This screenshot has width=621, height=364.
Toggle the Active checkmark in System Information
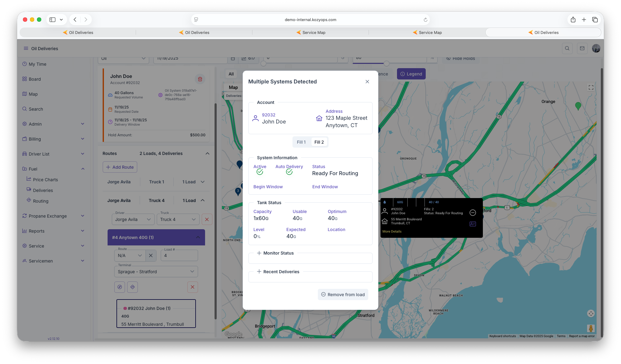pos(260,172)
